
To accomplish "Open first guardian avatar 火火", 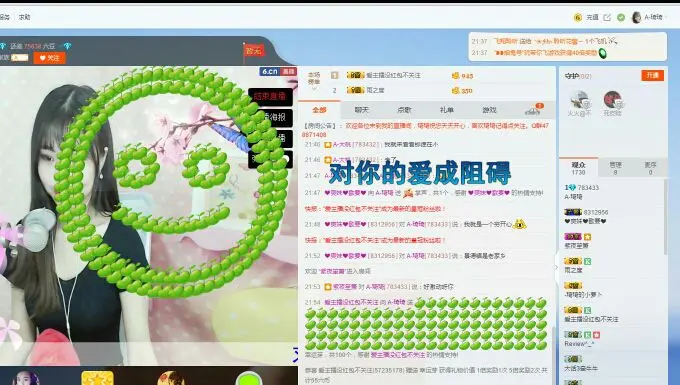I will (580, 101).
